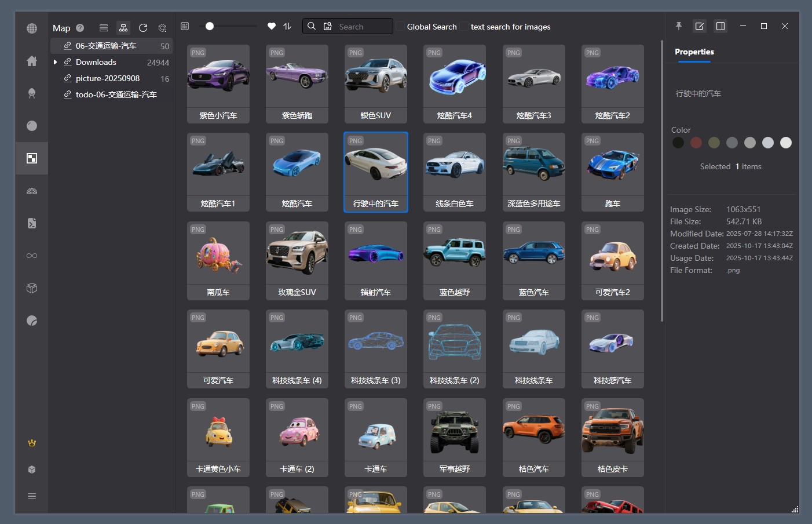Click the refresh icon in Map panel
This screenshot has width=812, height=524.
coord(143,28)
